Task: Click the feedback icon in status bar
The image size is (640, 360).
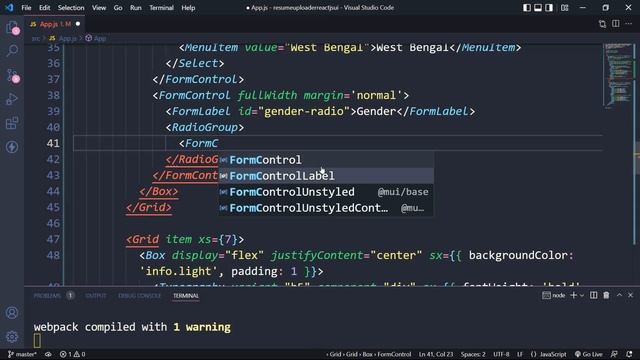Action: (x=614, y=354)
